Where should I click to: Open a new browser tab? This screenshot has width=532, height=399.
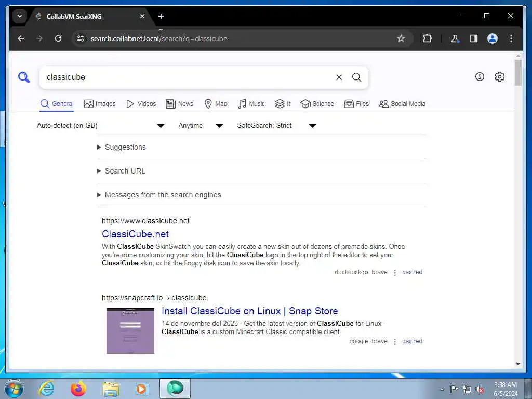[161, 16]
